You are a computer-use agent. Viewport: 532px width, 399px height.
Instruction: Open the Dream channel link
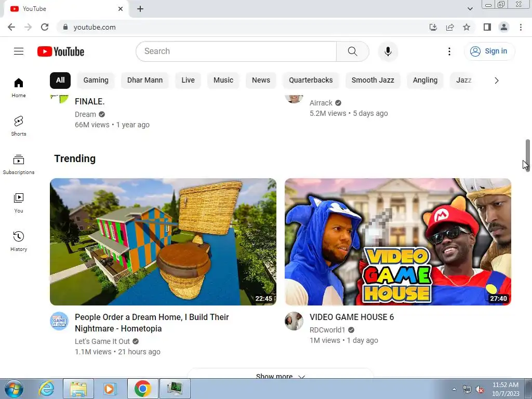pos(86,114)
